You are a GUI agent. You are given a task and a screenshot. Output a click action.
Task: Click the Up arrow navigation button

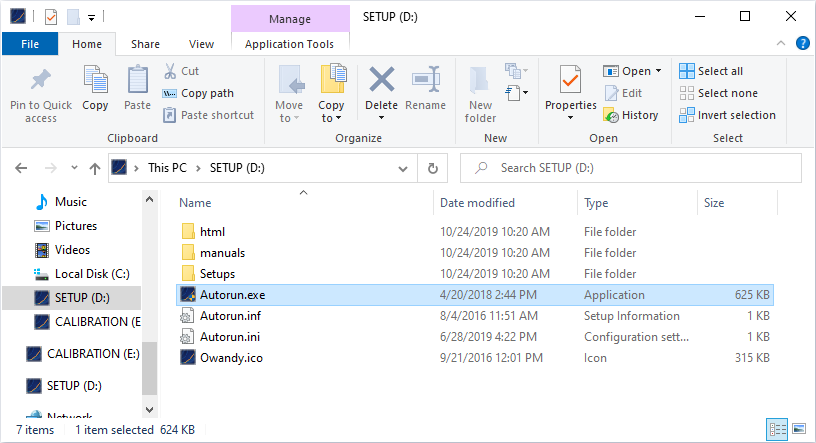[x=94, y=169]
